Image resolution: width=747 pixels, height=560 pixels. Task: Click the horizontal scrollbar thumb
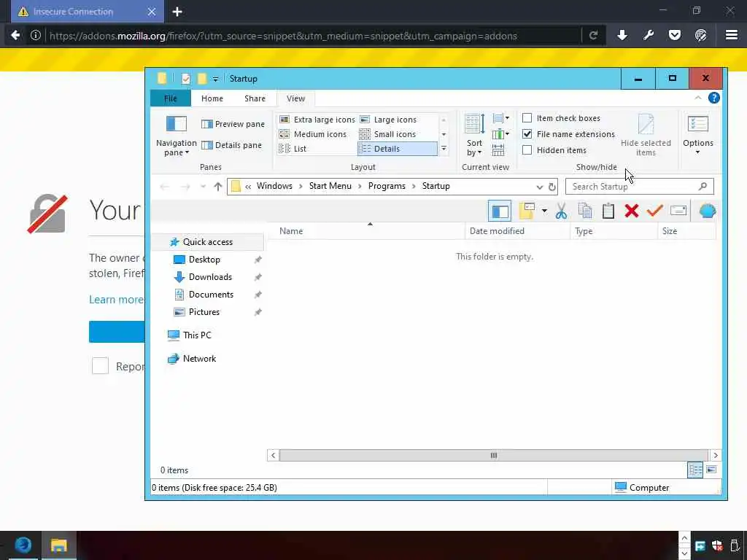point(494,456)
